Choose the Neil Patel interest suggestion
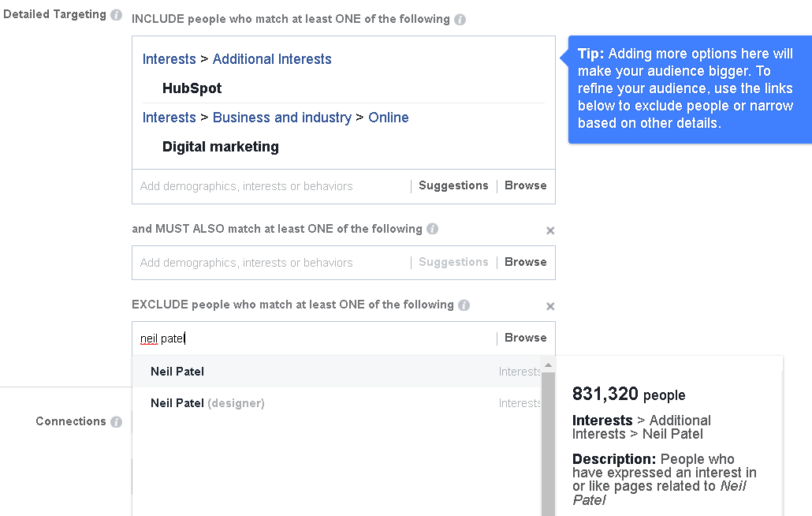Screen dimensions: 812x516 click(x=337, y=372)
